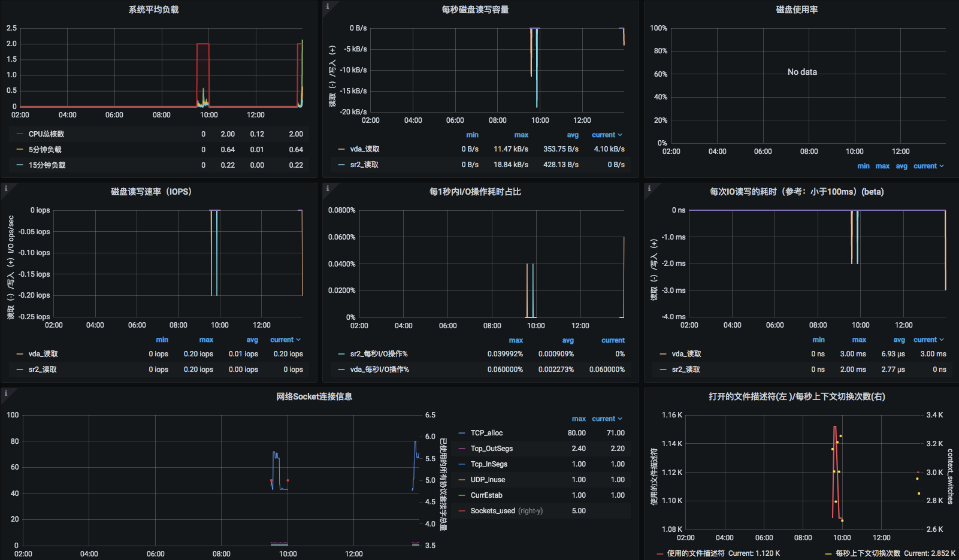Open info icon on 每秒磁盘读写容量 panel
The width and height of the screenshot is (959, 560).
click(x=327, y=6)
